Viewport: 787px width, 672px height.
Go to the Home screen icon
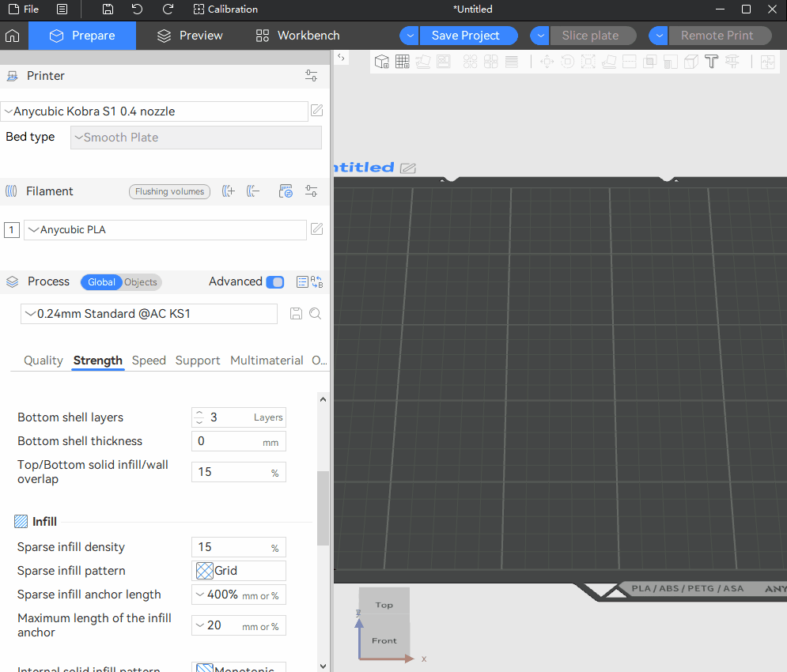click(12, 36)
